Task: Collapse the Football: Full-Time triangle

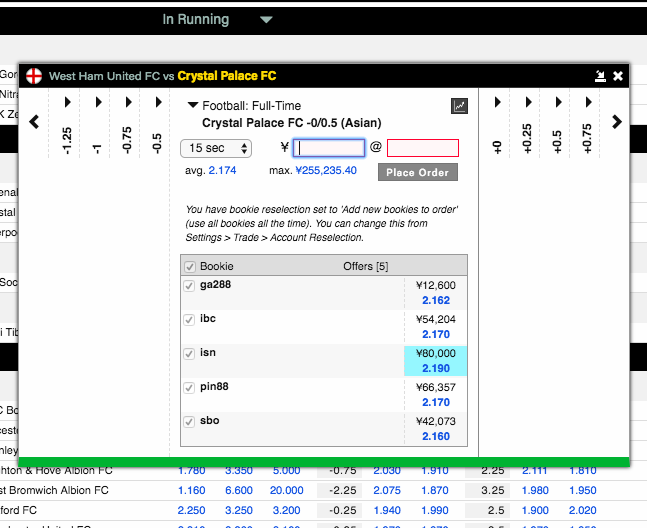Action: coord(193,105)
